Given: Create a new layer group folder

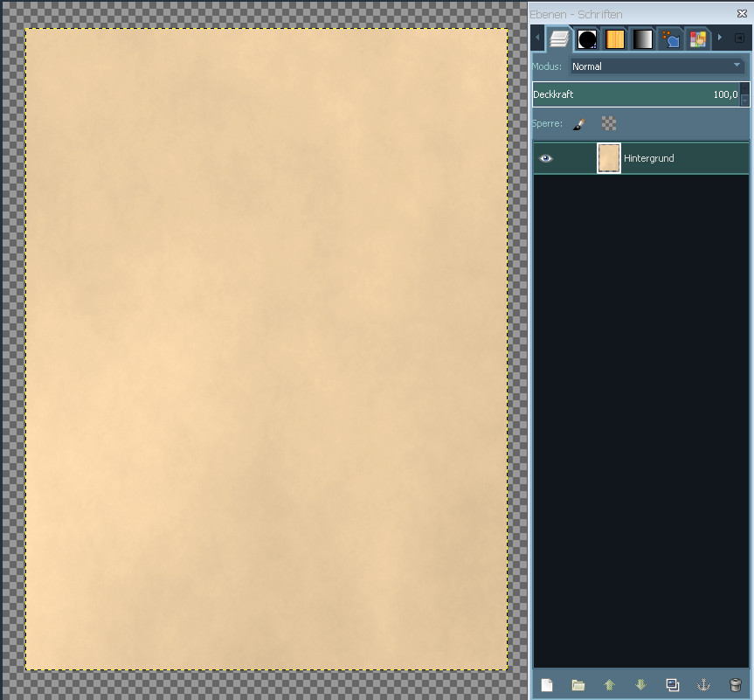Looking at the screenshot, I should click(578, 685).
